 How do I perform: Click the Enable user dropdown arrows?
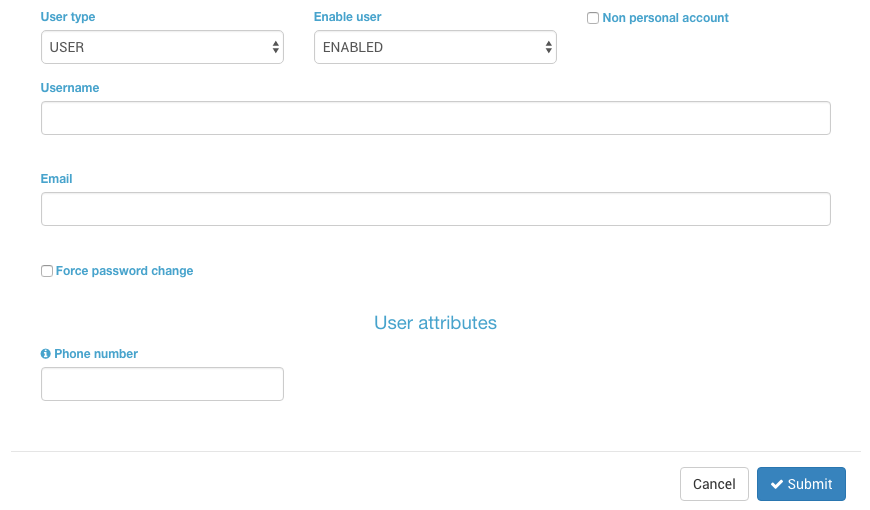click(x=548, y=47)
